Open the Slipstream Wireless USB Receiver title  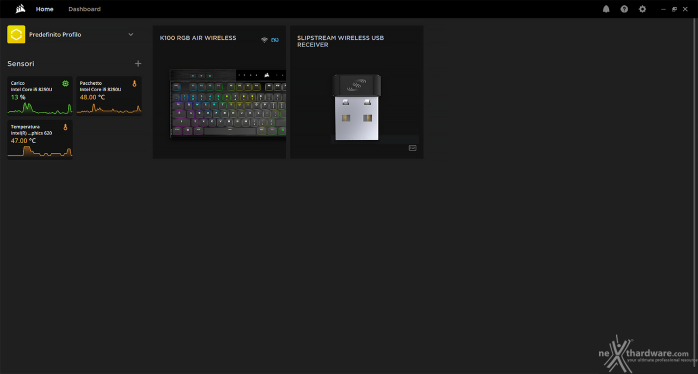pyautogui.click(x=341, y=41)
